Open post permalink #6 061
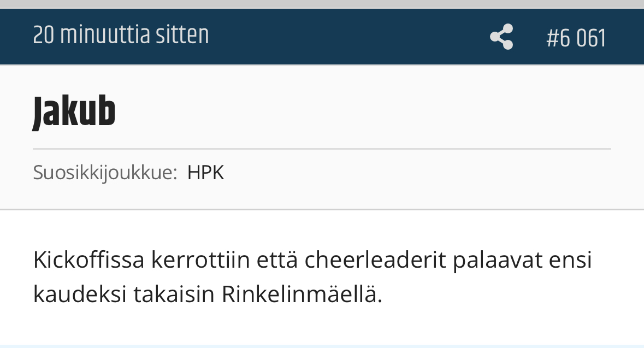 click(576, 38)
